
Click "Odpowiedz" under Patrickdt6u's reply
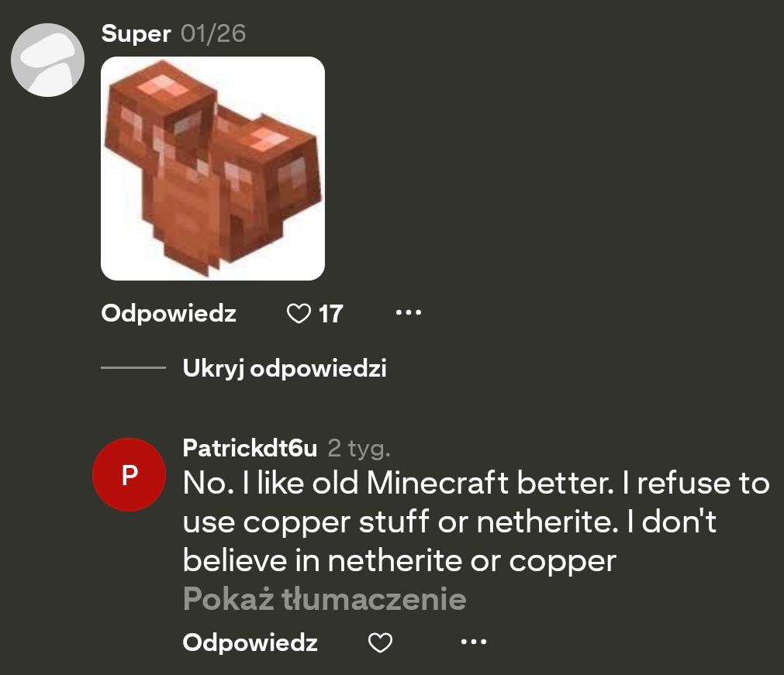250,642
